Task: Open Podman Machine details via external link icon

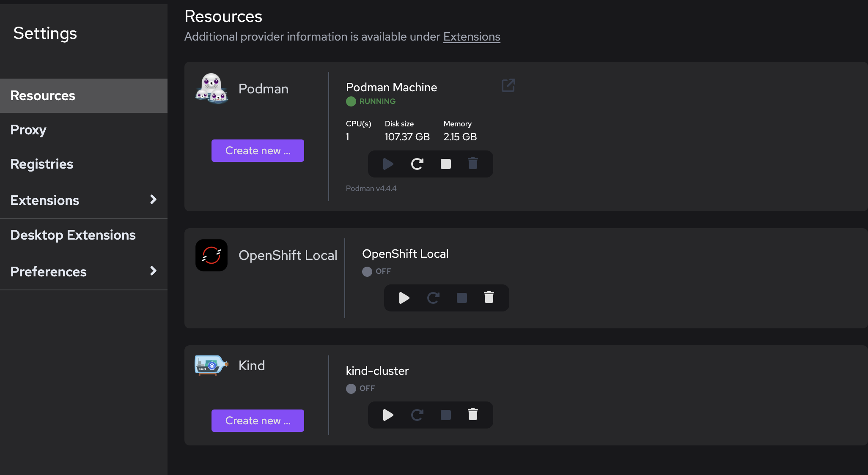Action: [508, 85]
